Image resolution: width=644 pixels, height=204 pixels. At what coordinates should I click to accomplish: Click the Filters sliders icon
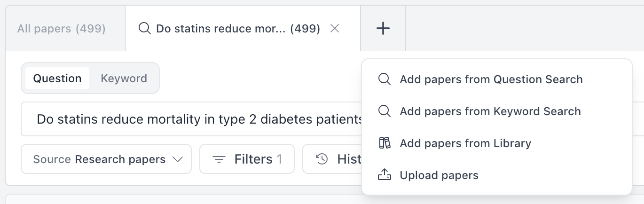pos(219,159)
